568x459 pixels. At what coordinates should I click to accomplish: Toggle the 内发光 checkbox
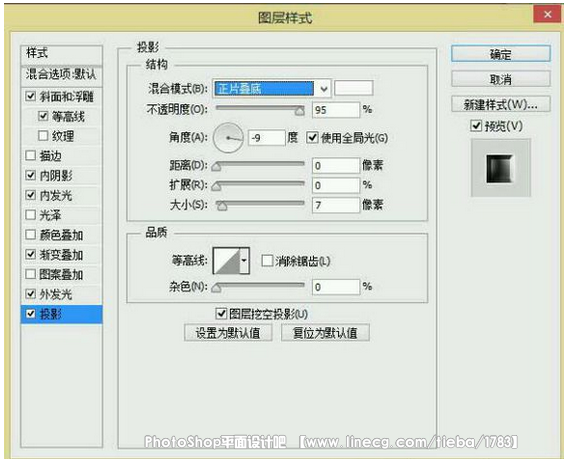(x=31, y=195)
